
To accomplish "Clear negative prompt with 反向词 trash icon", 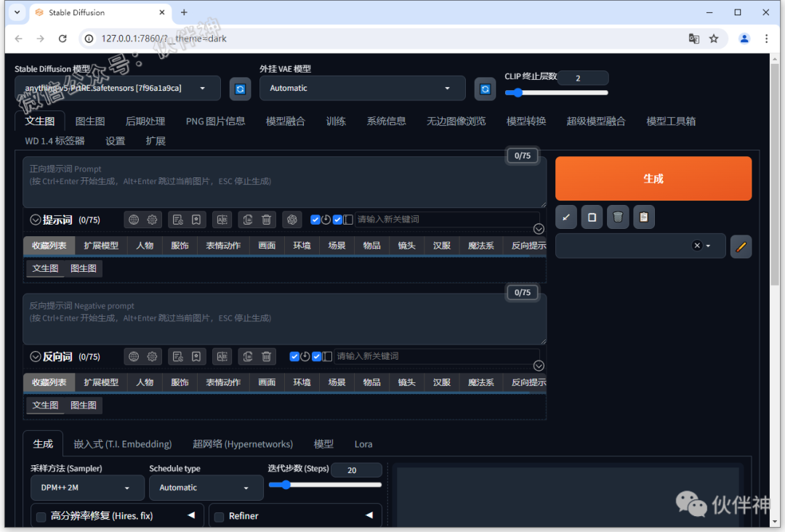I will (266, 356).
